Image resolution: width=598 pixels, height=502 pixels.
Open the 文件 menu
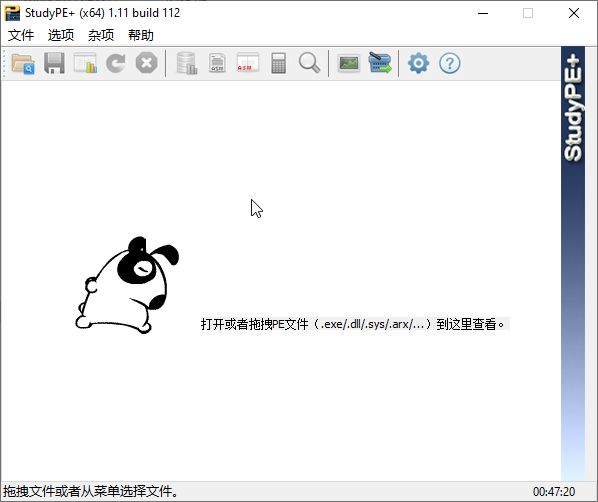[21, 35]
